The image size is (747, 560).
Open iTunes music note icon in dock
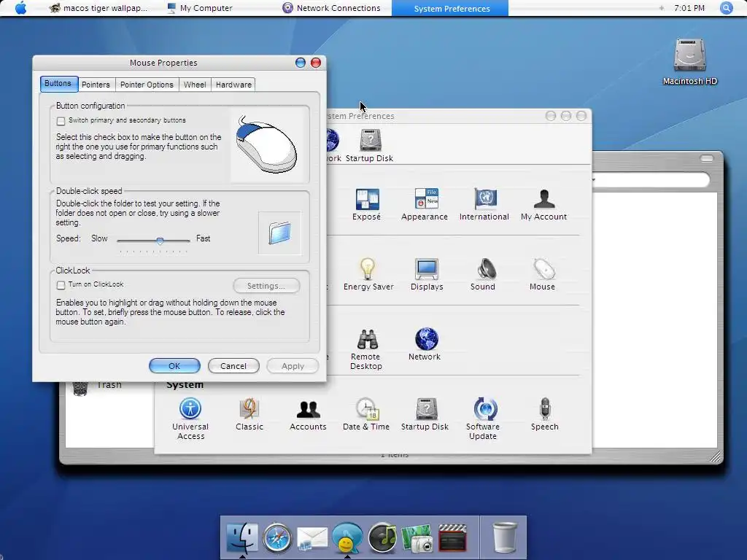pyautogui.click(x=382, y=538)
